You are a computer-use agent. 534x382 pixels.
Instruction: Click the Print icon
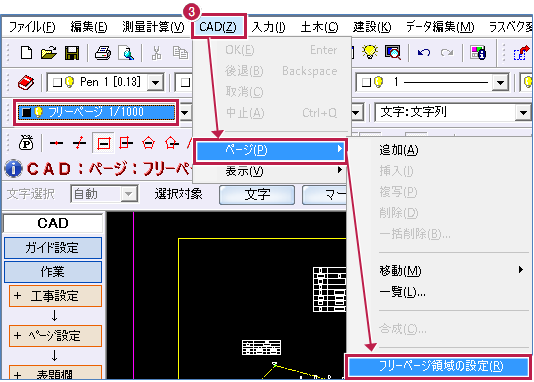(x=103, y=53)
